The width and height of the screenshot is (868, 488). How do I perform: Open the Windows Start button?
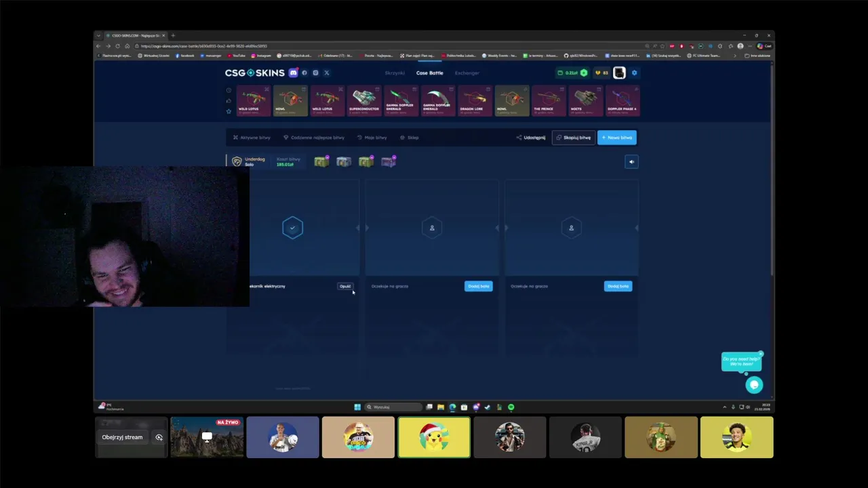tap(357, 407)
